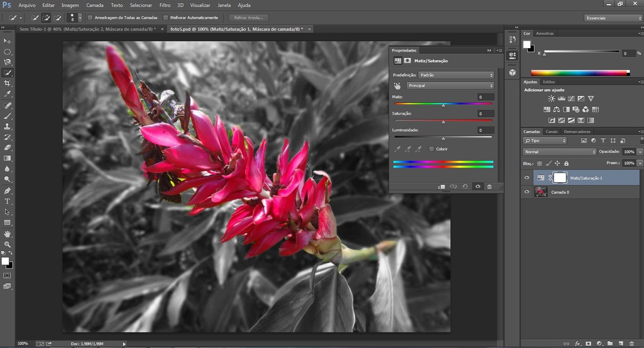Viewport: 644px width, 348px height.
Task: Click the Brightness/Contrast adjustment icon
Action: point(551,99)
